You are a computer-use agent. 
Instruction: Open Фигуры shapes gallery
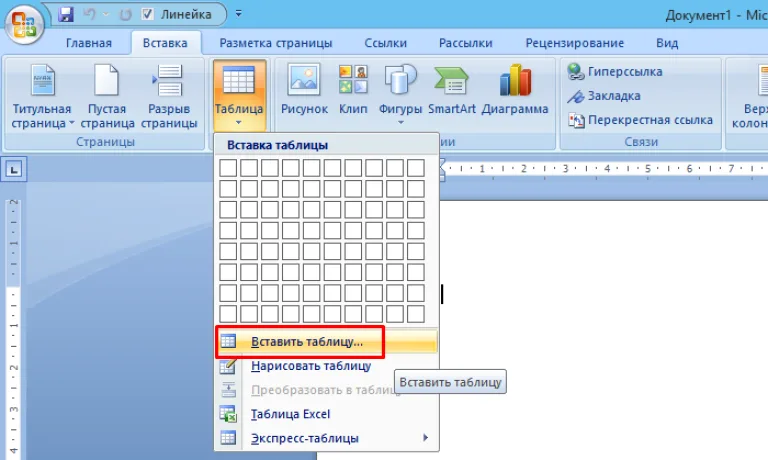pyautogui.click(x=400, y=96)
